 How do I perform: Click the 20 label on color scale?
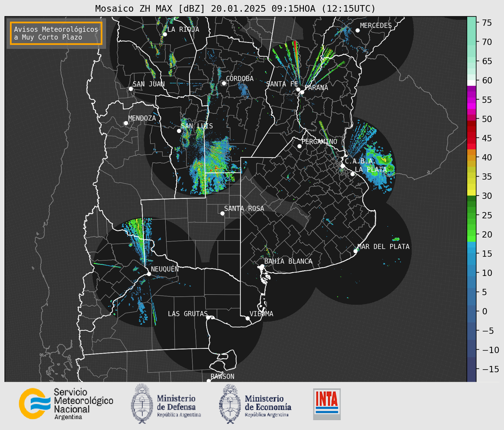pos(487,234)
